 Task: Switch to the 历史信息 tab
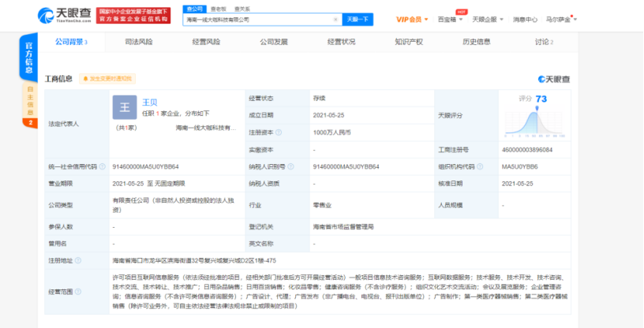(x=477, y=42)
